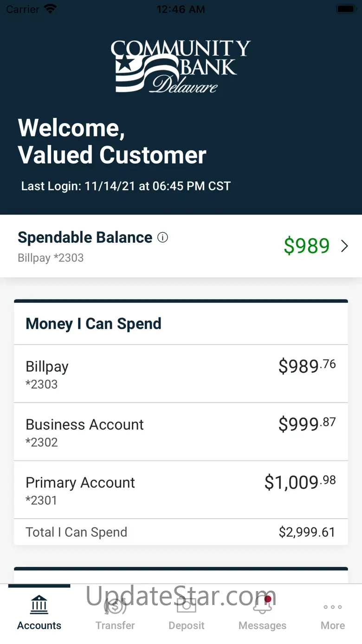The height and width of the screenshot is (644, 362).
Task: Tap the More three-dots icon
Action: (333, 607)
